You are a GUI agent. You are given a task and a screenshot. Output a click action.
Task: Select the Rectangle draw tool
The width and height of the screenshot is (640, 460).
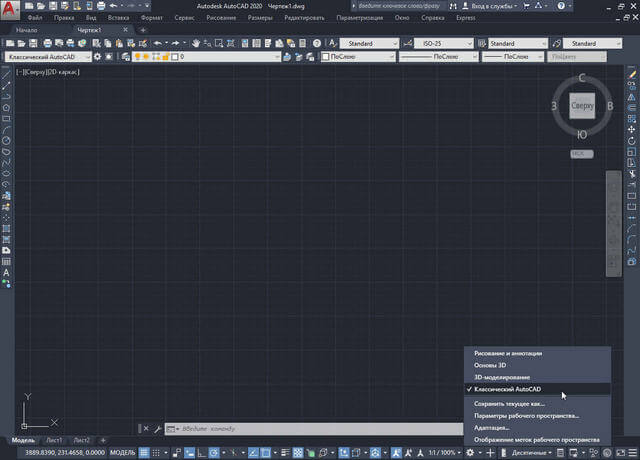tap(7, 119)
